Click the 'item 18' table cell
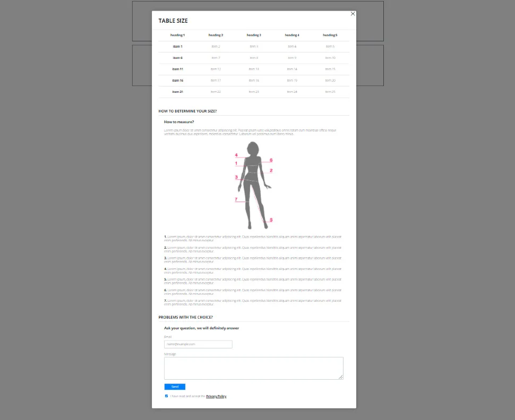515x420 pixels. [x=254, y=81]
